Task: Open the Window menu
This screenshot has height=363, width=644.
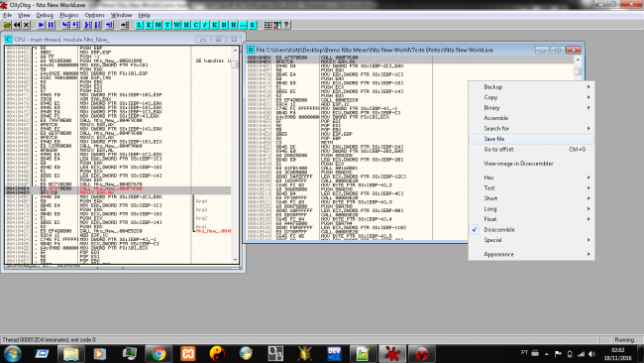Action: point(122,15)
